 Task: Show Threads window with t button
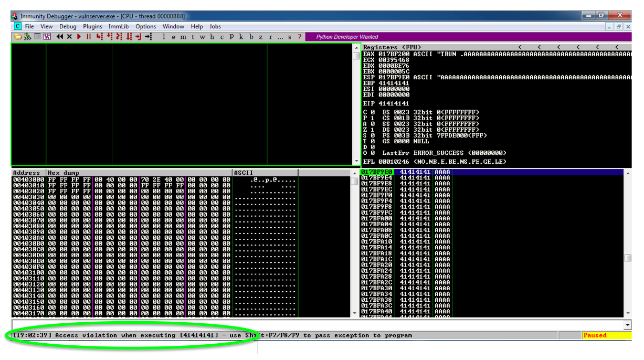click(193, 37)
